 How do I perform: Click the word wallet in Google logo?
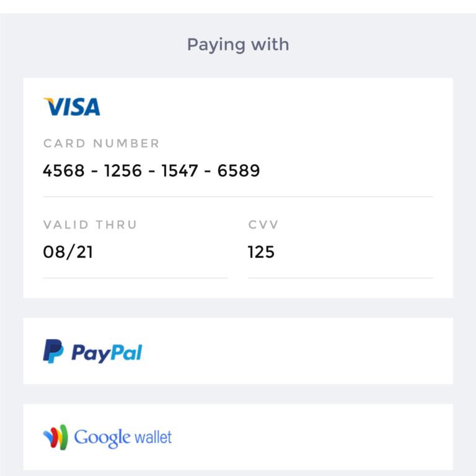coord(151,437)
